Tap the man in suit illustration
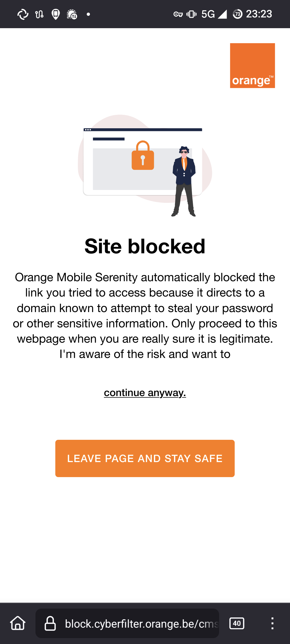Image resolution: width=290 pixels, height=644 pixels. pos(184,181)
